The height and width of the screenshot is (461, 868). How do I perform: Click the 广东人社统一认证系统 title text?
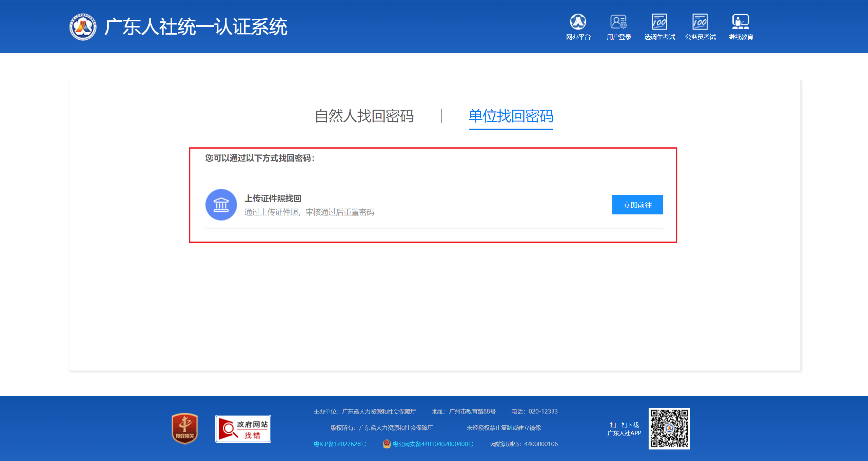pyautogui.click(x=196, y=27)
